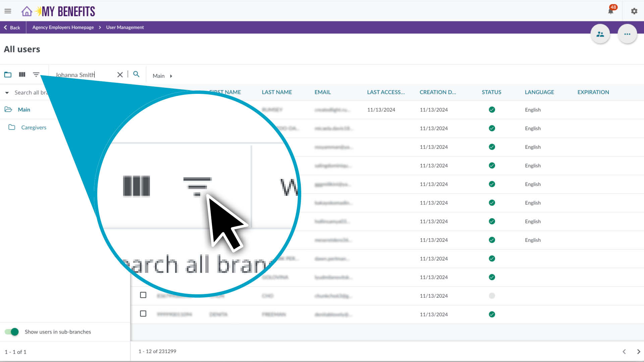The width and height of the screenshot is (644, 362).
Task: Open the users management icon below the toolbar
Action: pos(600,34)
